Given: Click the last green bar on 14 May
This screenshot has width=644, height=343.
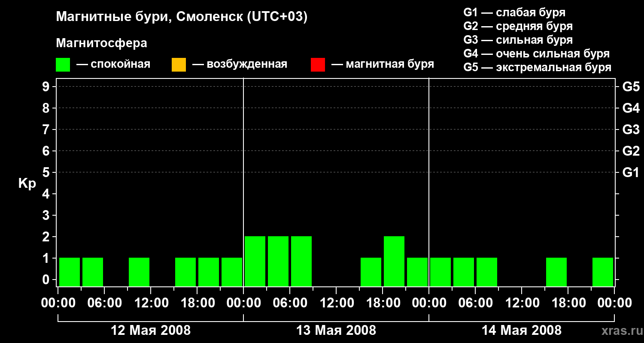Looking at the screenshot, I should coord(603,272).
